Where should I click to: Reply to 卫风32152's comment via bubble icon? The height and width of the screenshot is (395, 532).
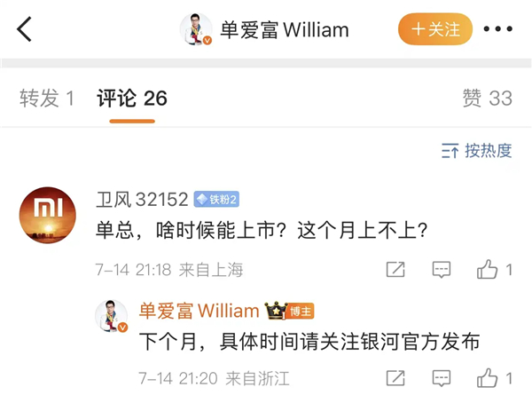coord(442,270)
